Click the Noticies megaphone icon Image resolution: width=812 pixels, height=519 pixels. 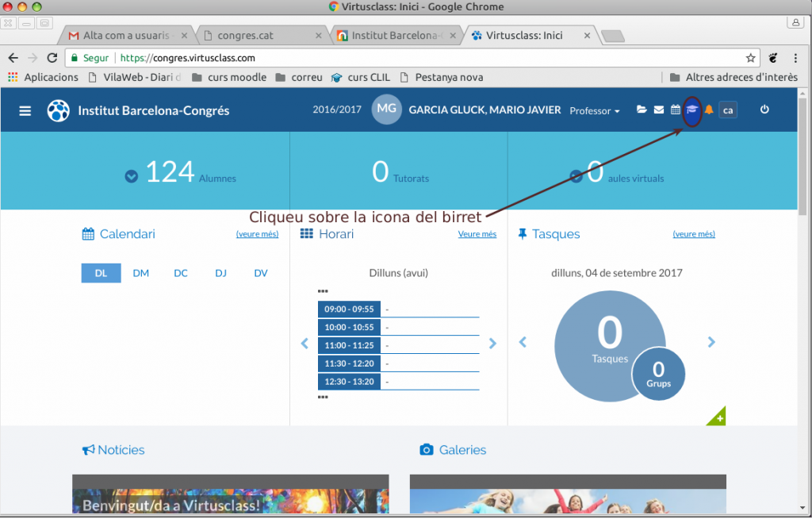88,450
